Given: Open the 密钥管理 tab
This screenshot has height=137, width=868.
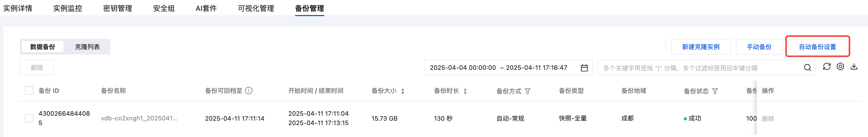Looking at the screenshot, I should click(118, 8).
